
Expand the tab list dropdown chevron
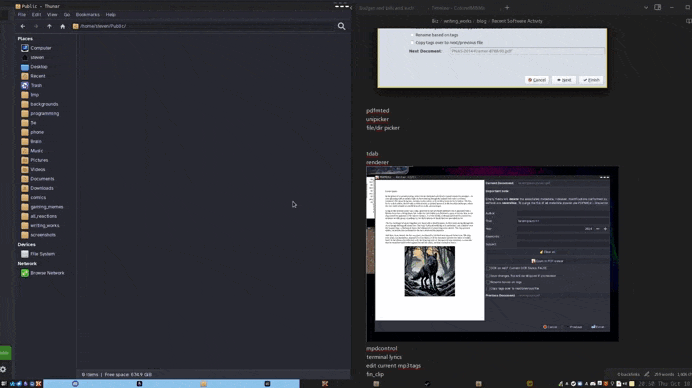pyautogui.click(x=646, y=8)
